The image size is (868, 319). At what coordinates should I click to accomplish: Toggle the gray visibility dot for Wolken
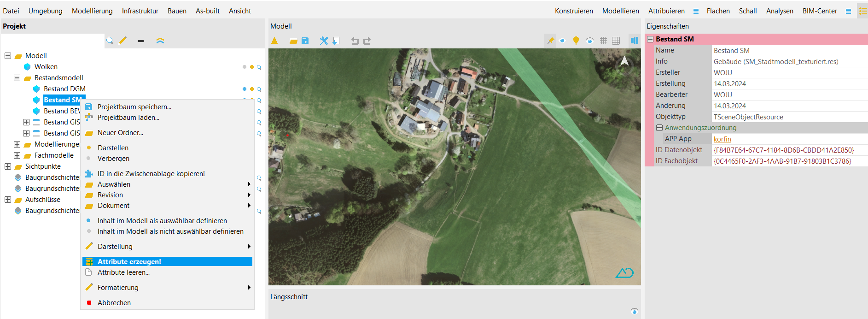coord(245,67)
